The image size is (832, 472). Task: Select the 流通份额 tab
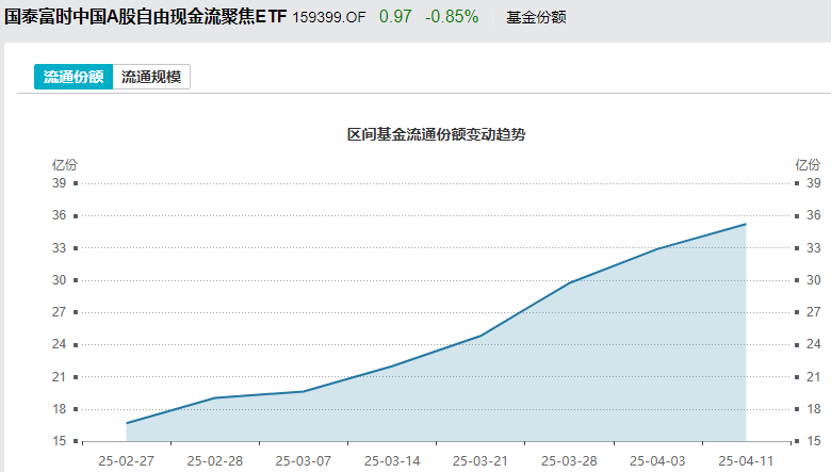[x=73, y=77]
